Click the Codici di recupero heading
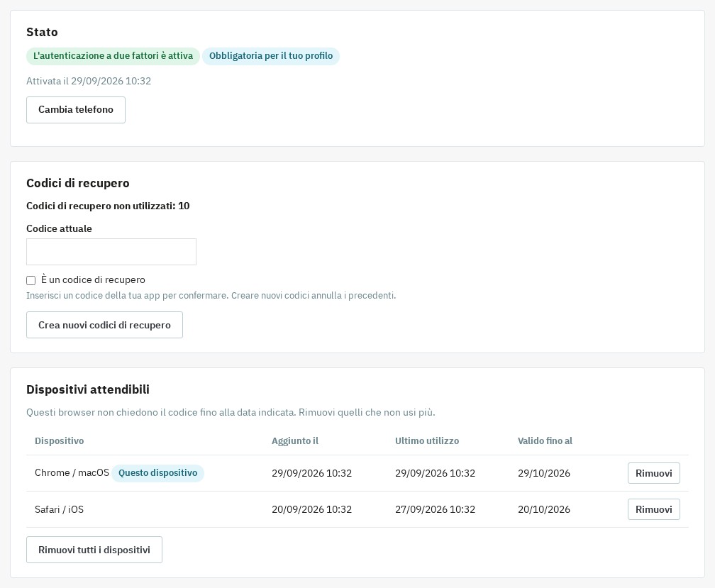Image resolution: width=715 pixels, height=588 pixels. (x=78, y=183)
